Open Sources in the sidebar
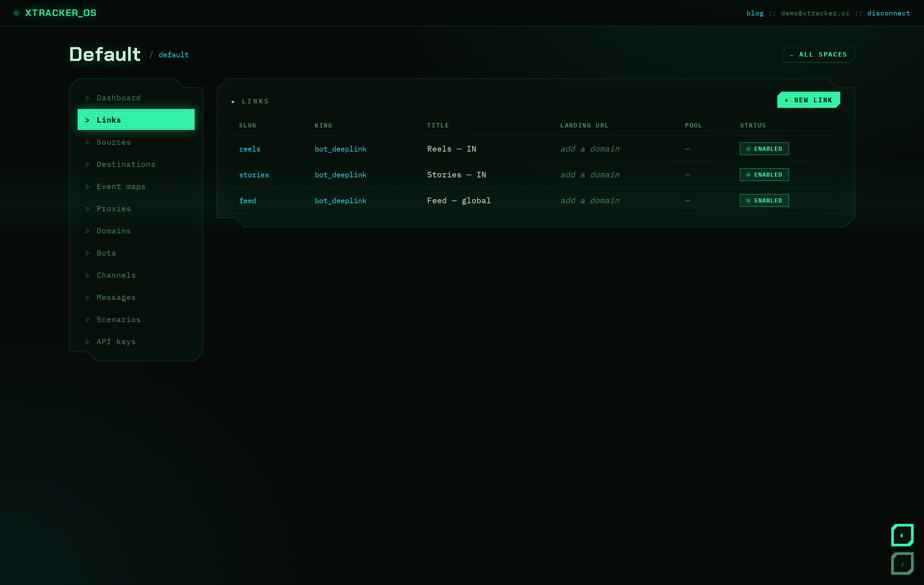Screen dimensions: 924x585 pos(136,142)
